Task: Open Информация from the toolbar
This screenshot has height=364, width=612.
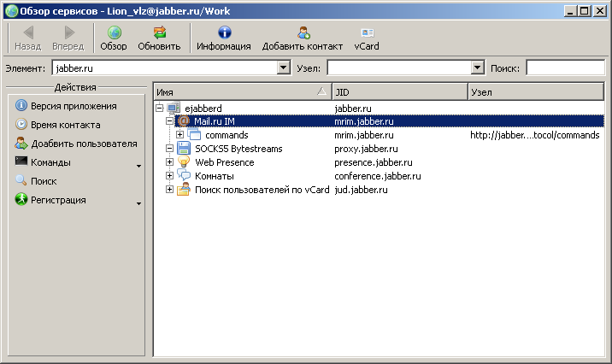Action: point(224,33)
